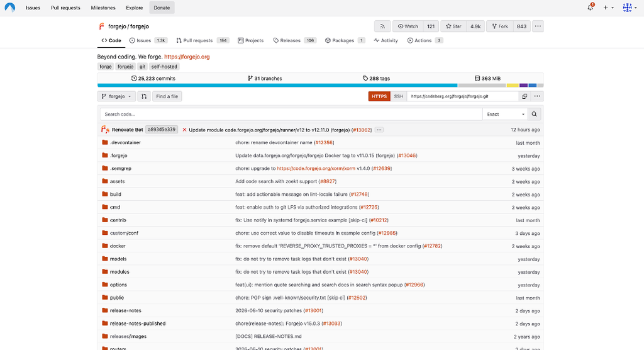Screen dimensions: 644x350
Task: Click the clone URL text field
Action: point(462,96)
